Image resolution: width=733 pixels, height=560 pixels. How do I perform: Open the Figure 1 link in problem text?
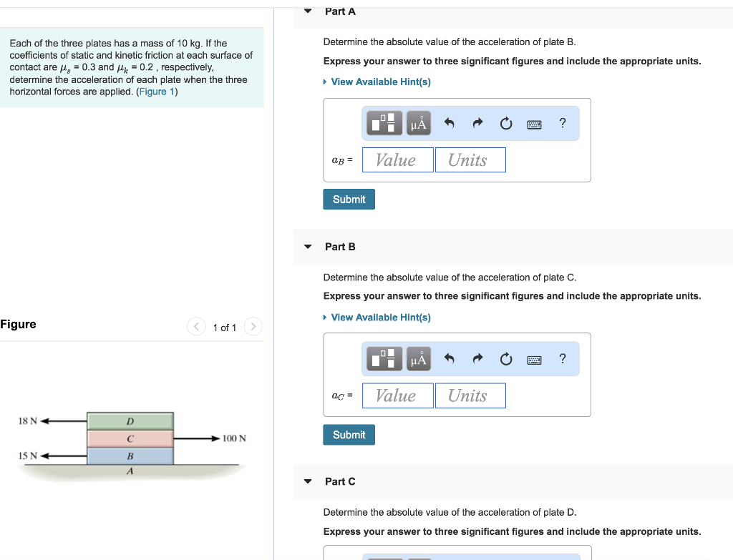click(x=156, y=92)
